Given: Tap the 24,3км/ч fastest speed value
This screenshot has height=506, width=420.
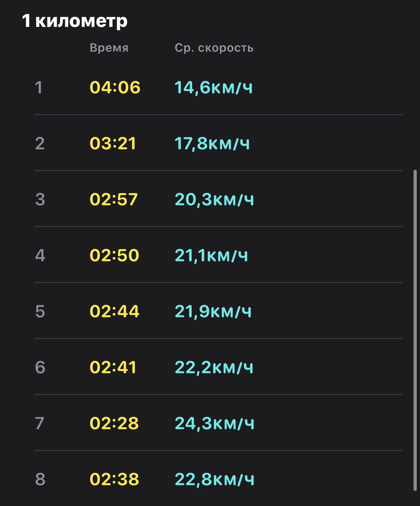Looking at the screenshot, I should pyautogui.click(x=215, y=424).
